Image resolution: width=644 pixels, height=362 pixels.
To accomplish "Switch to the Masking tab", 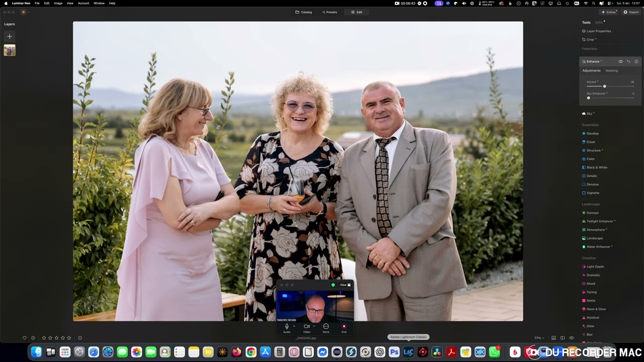I will point(612,70).
